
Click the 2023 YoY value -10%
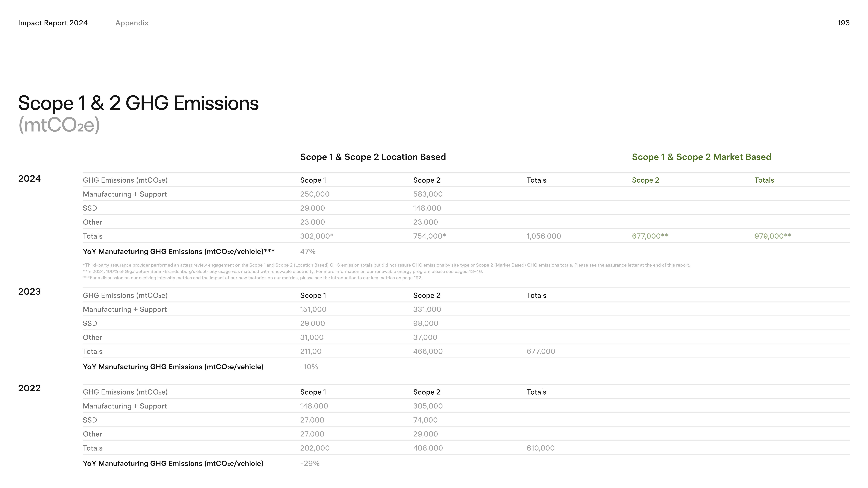click(309, 367)
